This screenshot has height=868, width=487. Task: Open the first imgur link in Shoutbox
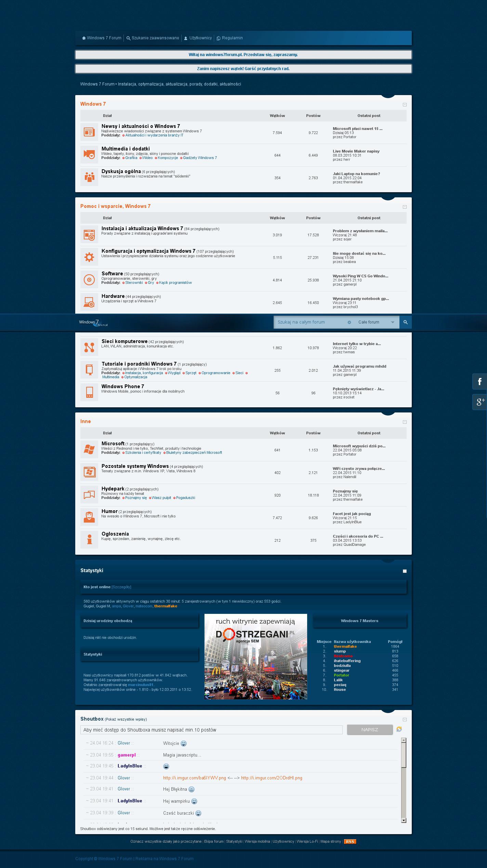(195, 778)
